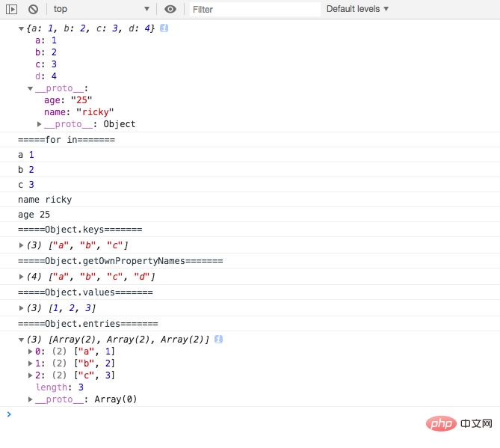
Task: Expand entry 1: ["b", 2]
Action: point(31,363)
